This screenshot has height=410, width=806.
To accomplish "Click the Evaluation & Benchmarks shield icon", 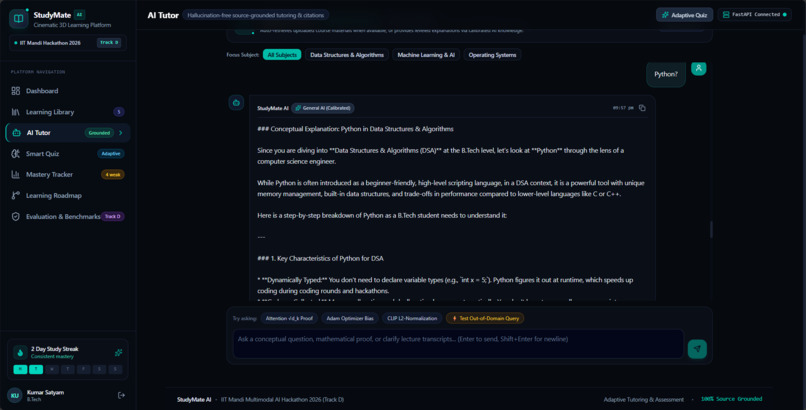I will [15, 217].
